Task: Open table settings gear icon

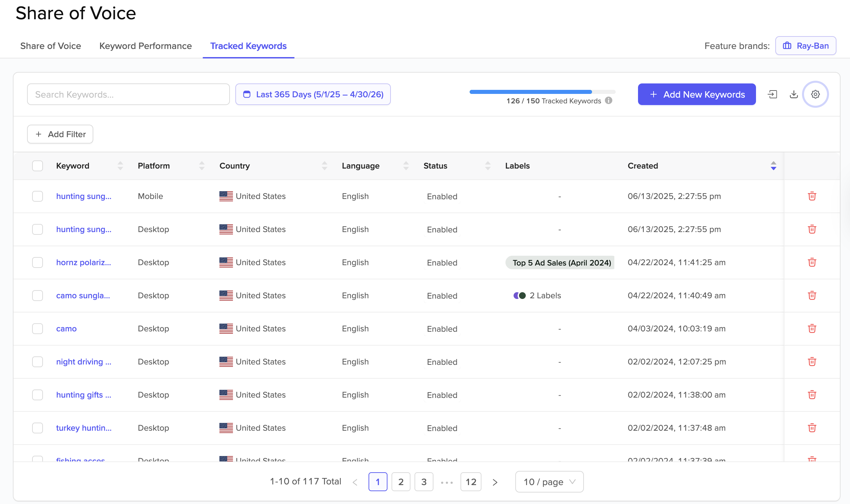Action: click(x=815, y=94)
